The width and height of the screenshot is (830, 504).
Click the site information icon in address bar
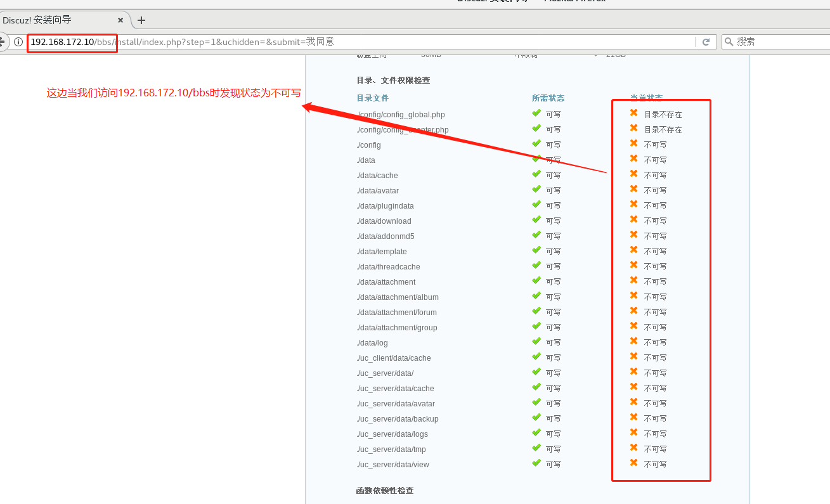pyautogui.click(x=19, y=42)
